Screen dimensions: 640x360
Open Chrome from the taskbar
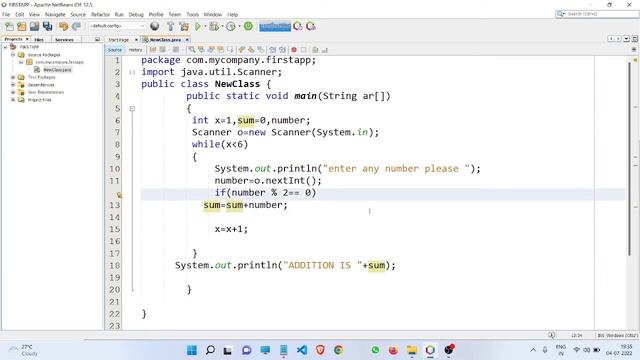click(338, 350)
